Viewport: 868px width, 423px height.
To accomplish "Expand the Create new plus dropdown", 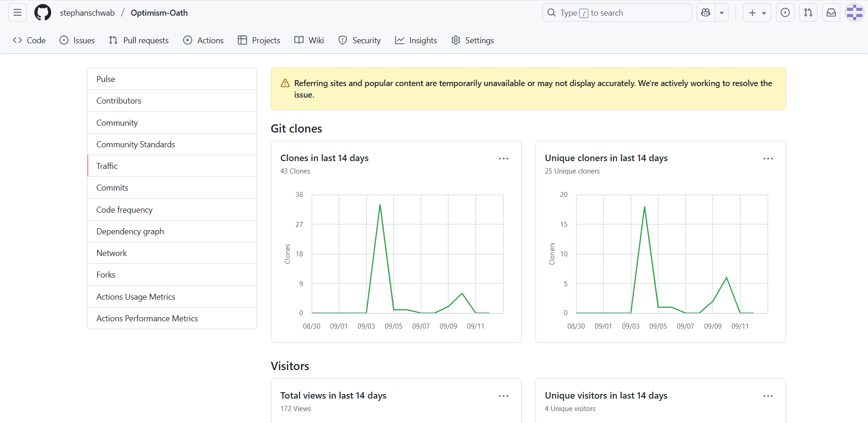I will coord(757,13).
